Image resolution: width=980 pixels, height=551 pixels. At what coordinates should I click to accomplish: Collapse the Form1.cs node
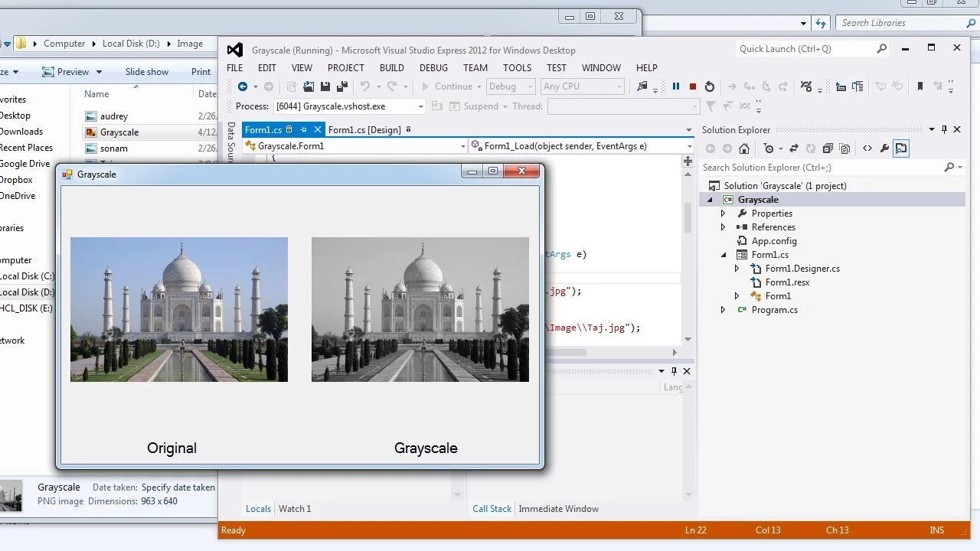[x=724, y=255]
